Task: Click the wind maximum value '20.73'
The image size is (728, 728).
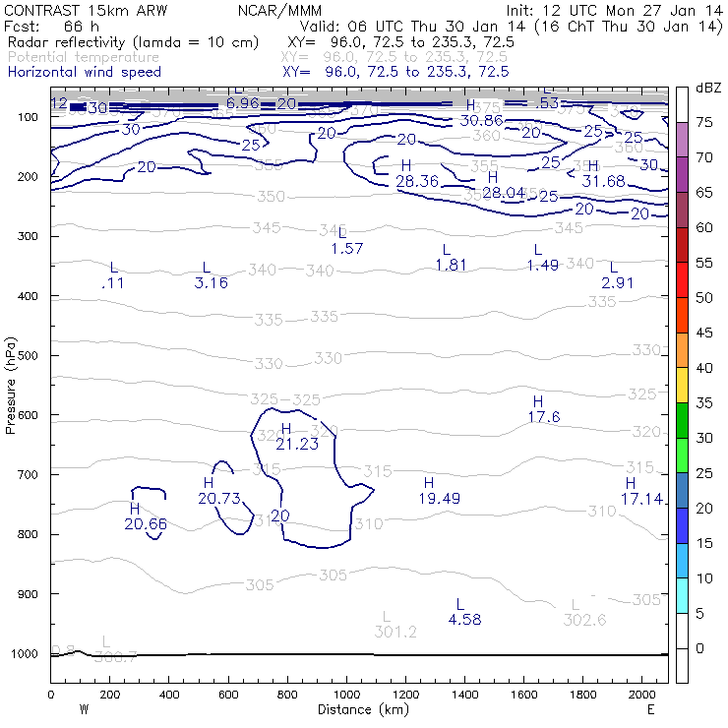Action: tap(219, 499)
